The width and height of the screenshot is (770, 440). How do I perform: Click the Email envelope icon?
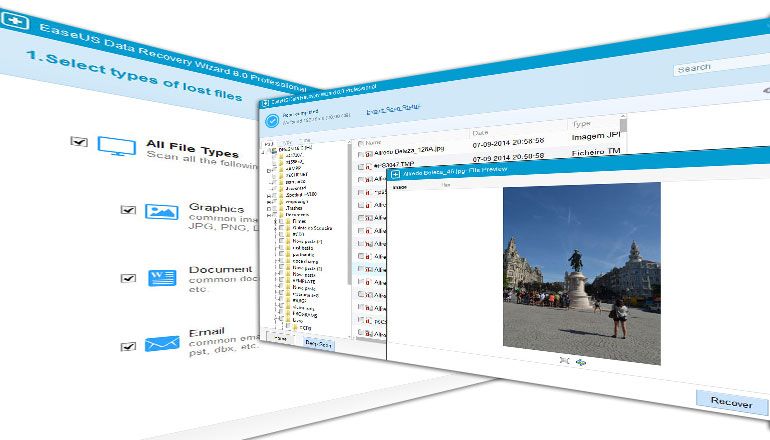tap(161, 344)
